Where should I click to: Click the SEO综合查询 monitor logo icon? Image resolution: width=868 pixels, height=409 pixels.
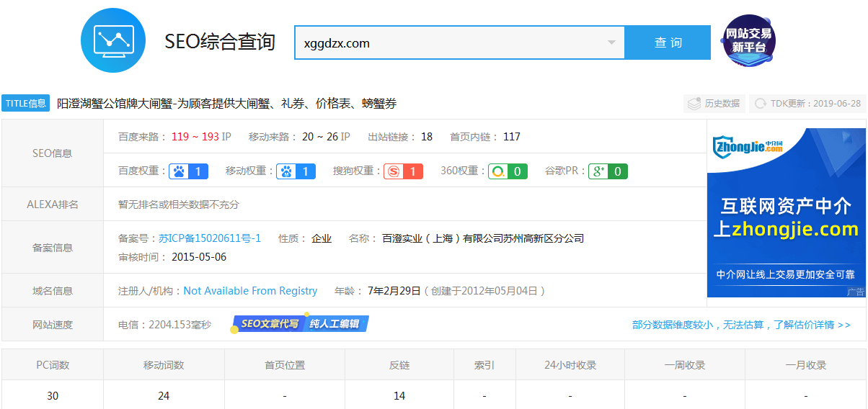tap(113, 40)
